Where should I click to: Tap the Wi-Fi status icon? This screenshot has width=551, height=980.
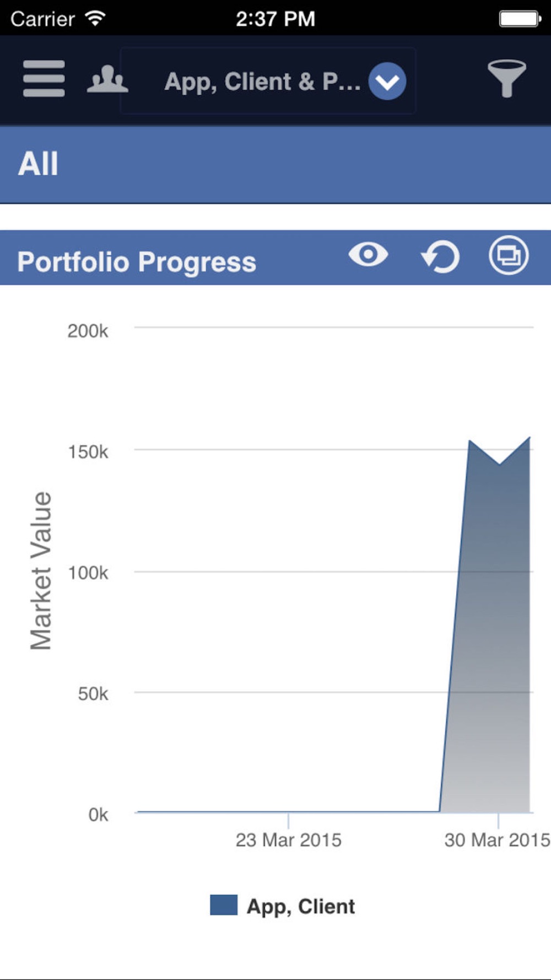pyautogui.click(x=96, y=18)
